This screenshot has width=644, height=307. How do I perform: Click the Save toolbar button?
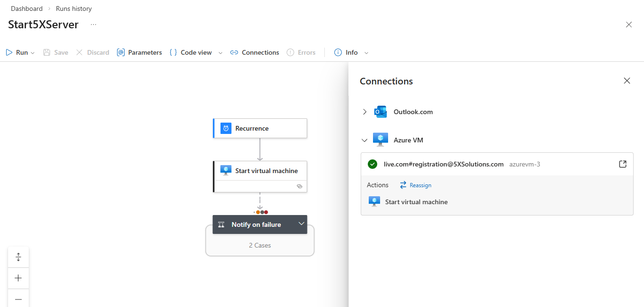(56, 52)
